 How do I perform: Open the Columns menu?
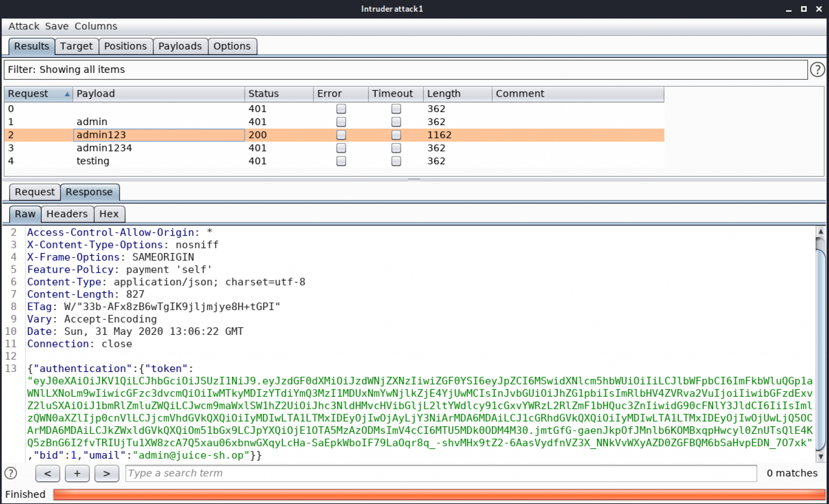point(96,26)
